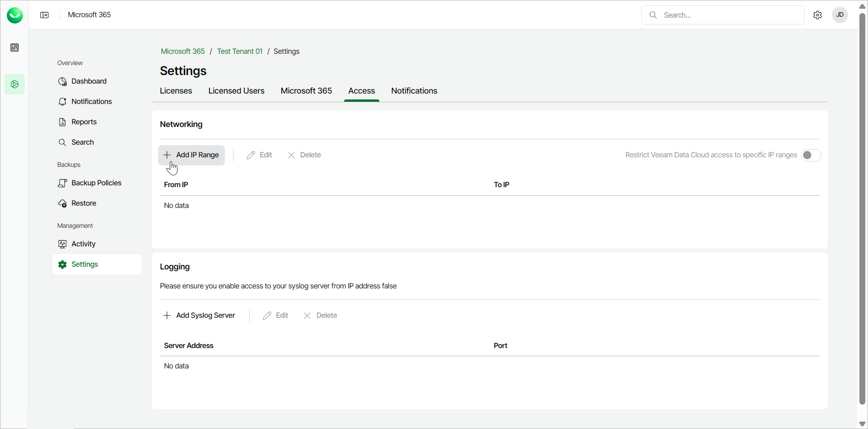Open the settings gear icon in header

point(817,15)
